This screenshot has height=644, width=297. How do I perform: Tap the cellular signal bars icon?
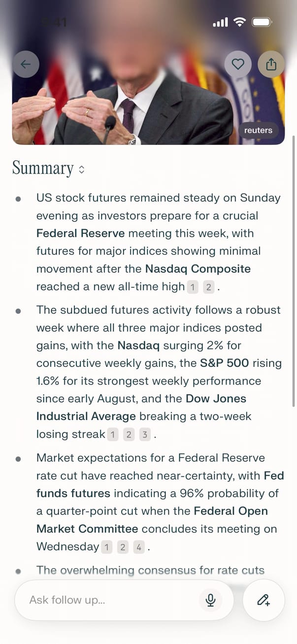(220, 22)
